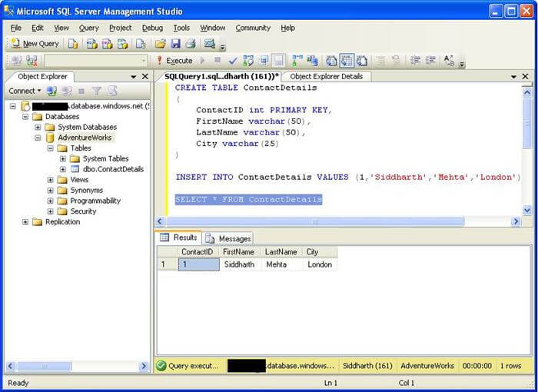538x392 pixels.
Task: Expand the Replication node
Action: [25, 222]
